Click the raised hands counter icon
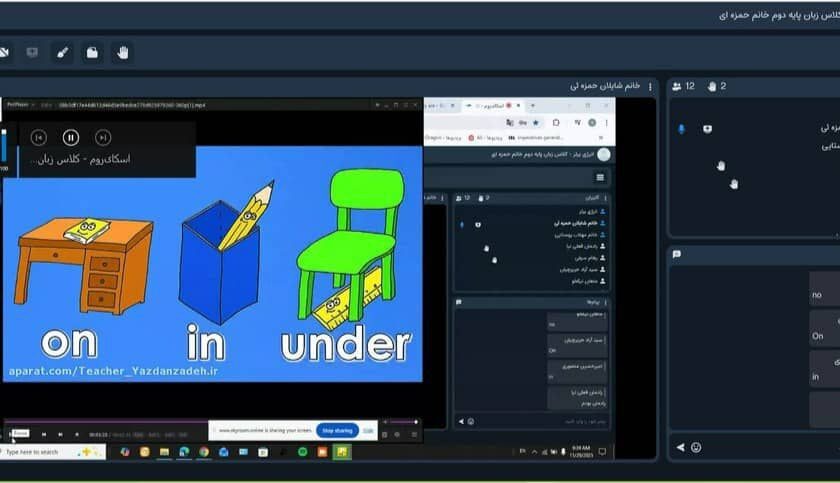The height and width of the screenshot is (483, 840). (x=713, y=87)
